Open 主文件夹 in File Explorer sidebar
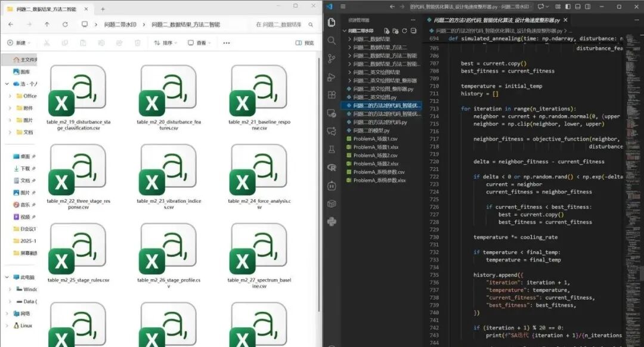 [24, 60]
